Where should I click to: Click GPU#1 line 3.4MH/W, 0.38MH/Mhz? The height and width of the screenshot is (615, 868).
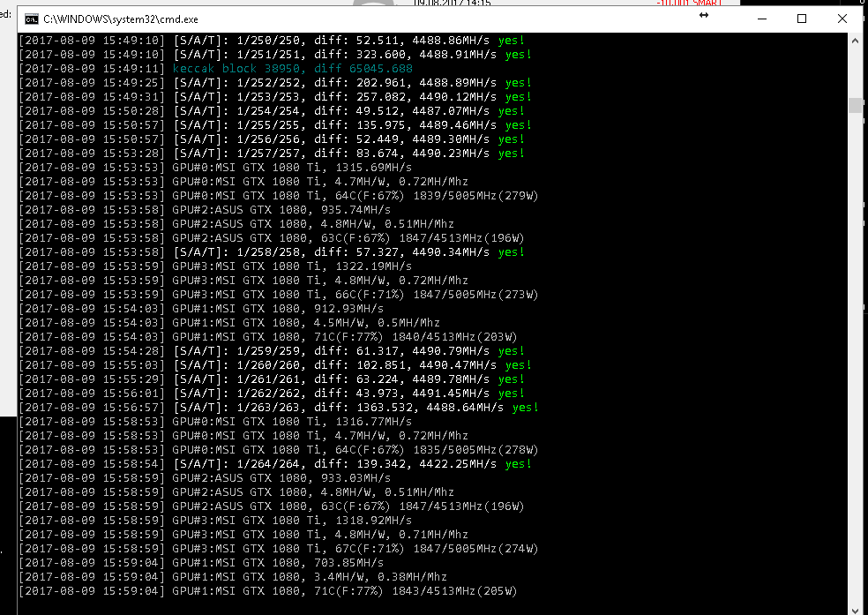click(233, 577)
